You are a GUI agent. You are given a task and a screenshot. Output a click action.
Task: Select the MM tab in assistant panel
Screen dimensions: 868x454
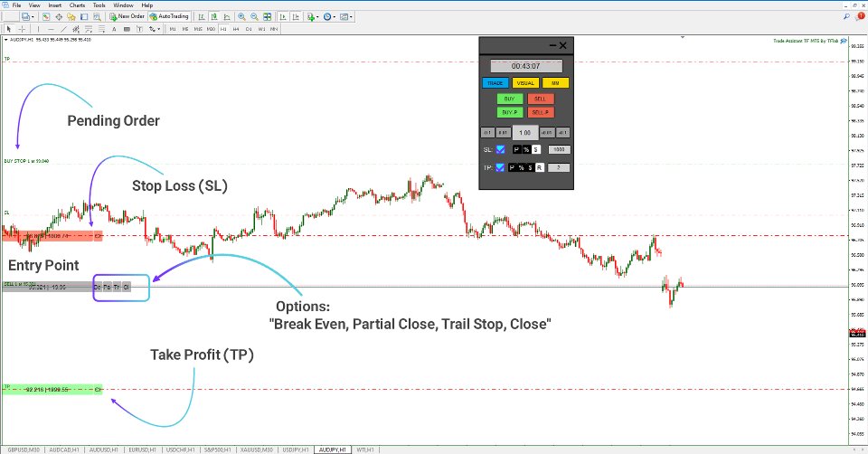click(555, 83)
